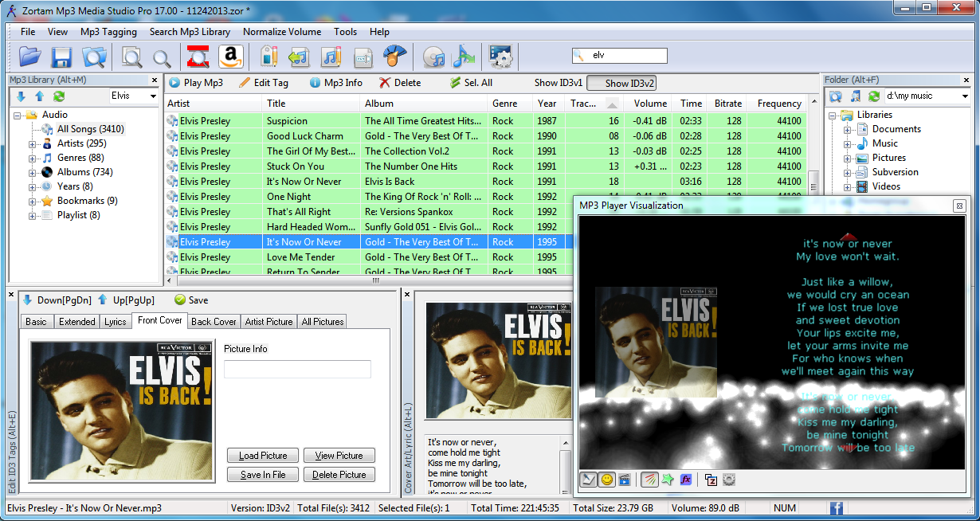Click the smiley face icon in the visualization toolbar
This screenshot has width=980, height=521.
point(607,480)
